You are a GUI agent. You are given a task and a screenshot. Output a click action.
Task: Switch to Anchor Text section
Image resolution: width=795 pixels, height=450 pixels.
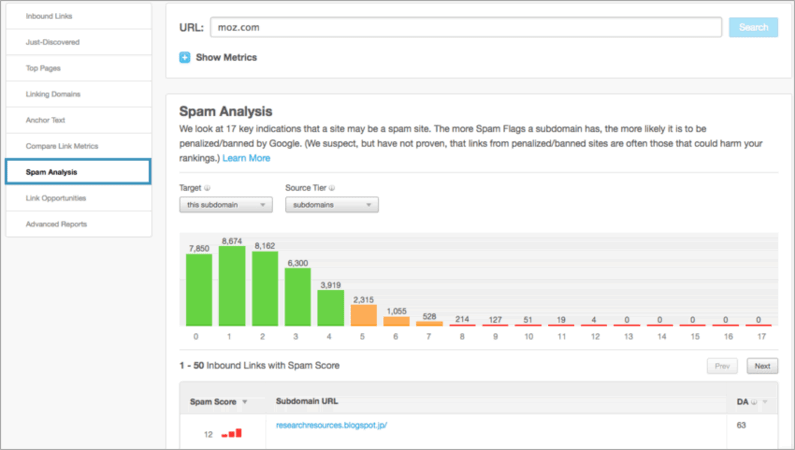[47, 120]
